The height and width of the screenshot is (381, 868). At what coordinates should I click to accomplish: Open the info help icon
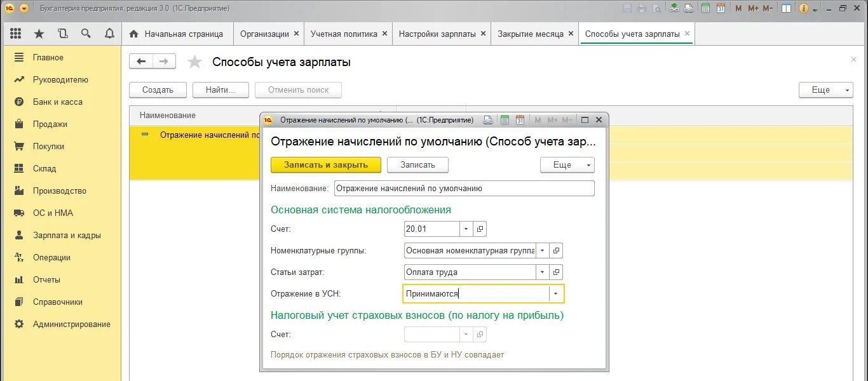[x=804, y=8]
